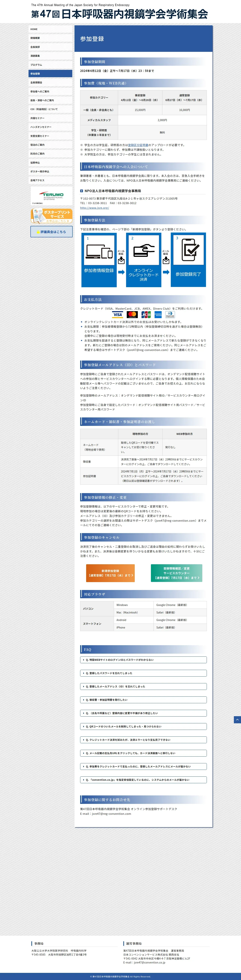Open COI（利益相反）について sidebar item

[x=50, y=109]
